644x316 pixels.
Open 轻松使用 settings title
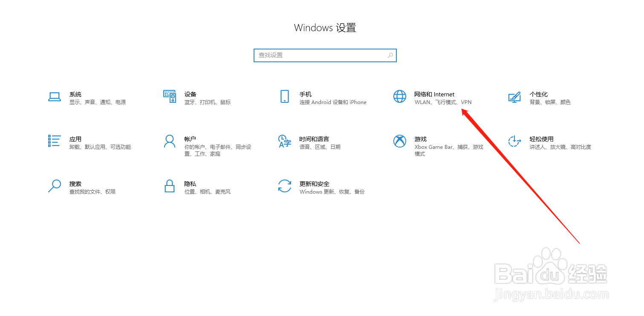(x=542, y=139)
